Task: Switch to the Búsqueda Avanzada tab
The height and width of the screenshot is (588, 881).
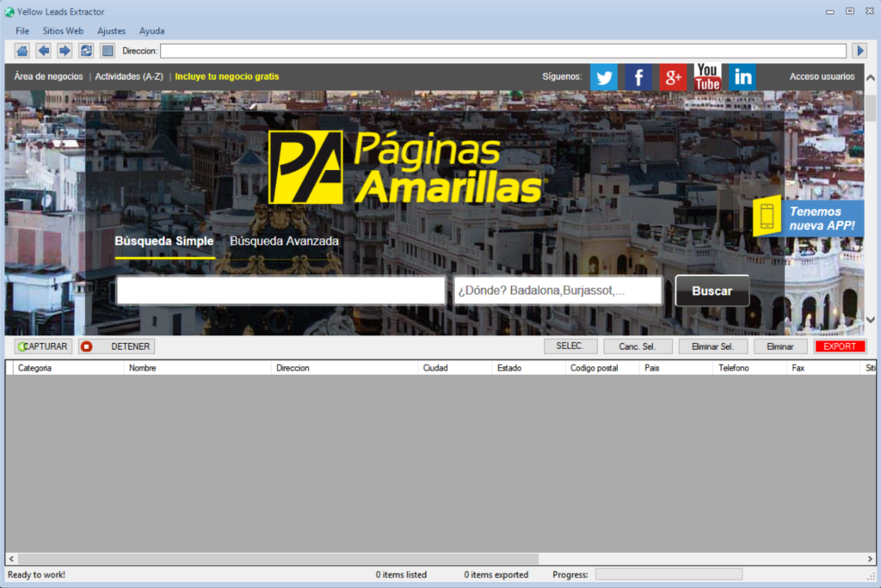Action: tap(284, 241)
